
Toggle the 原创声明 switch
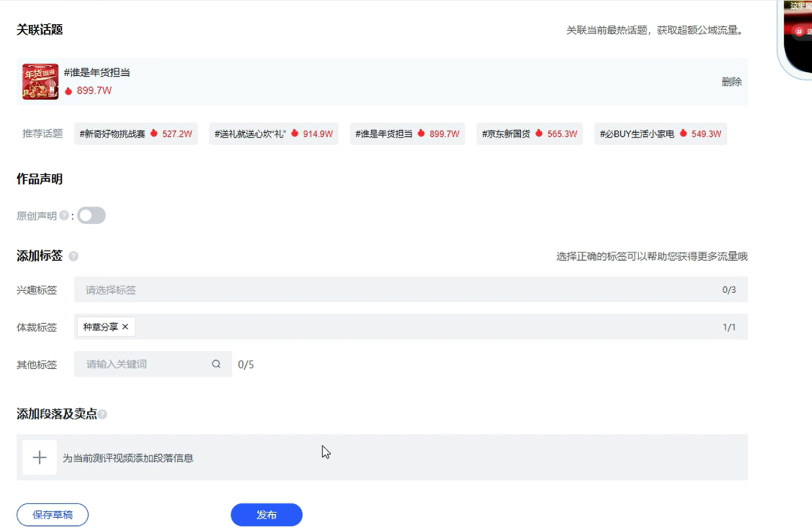click(92, 216)
